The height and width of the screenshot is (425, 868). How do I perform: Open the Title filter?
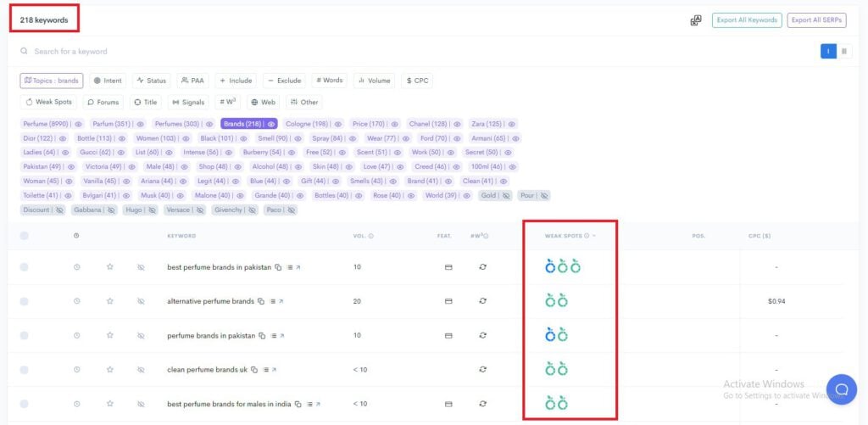[146, 102]
